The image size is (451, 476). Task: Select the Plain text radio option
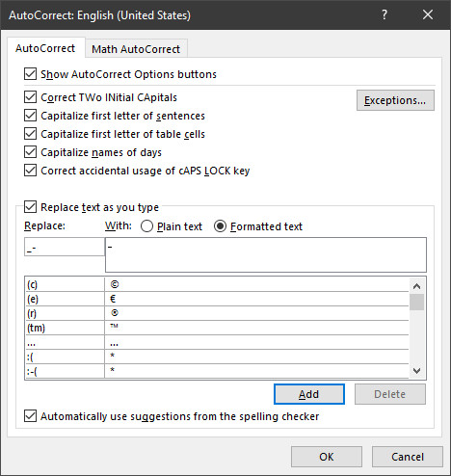click(146, 226)
